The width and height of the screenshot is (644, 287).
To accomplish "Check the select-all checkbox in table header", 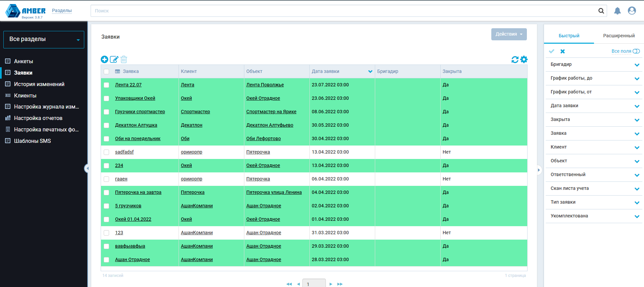I will coord(106,72).
